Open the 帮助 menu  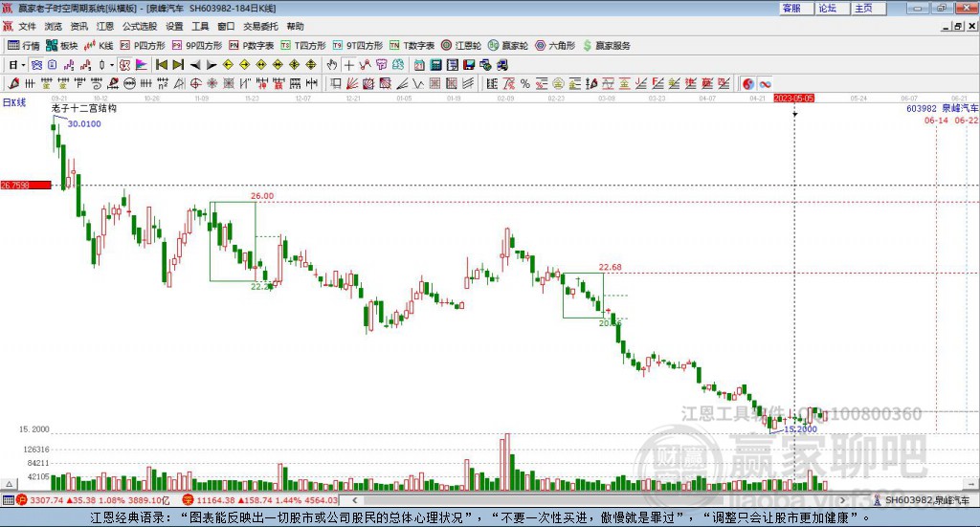[295, 26]
